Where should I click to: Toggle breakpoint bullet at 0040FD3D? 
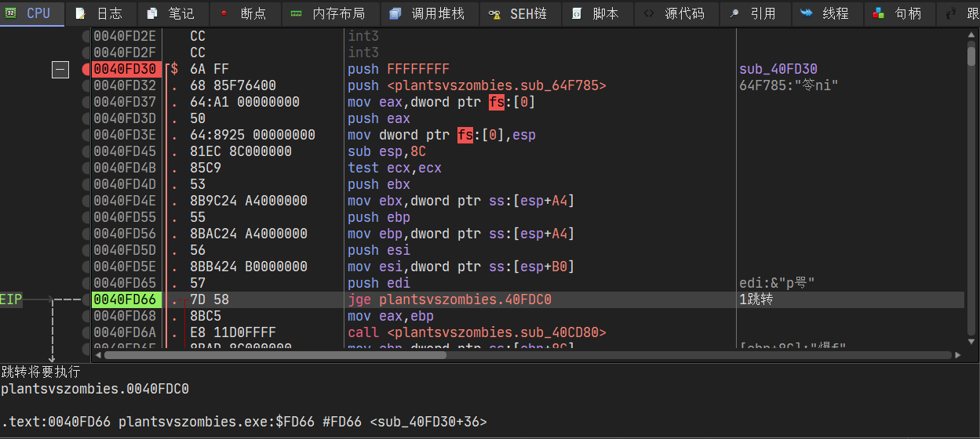coord(86,118)
